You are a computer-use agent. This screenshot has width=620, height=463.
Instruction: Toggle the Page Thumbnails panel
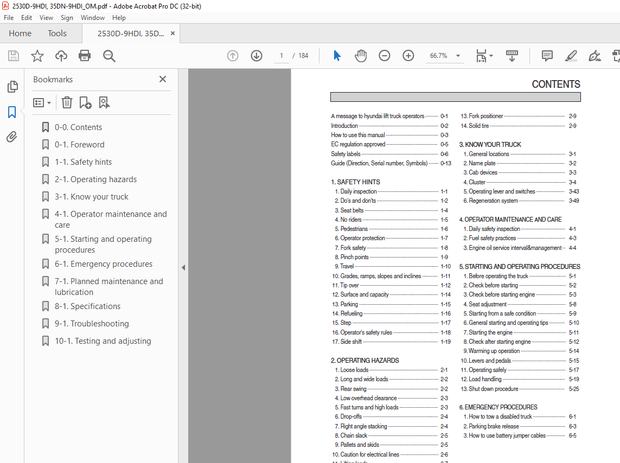click(12, 87)
